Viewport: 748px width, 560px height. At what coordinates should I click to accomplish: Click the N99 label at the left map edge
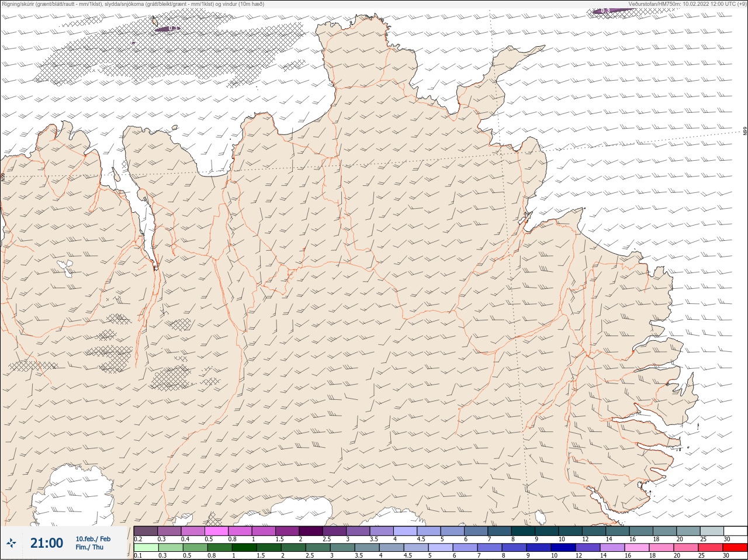coord(2,177)
